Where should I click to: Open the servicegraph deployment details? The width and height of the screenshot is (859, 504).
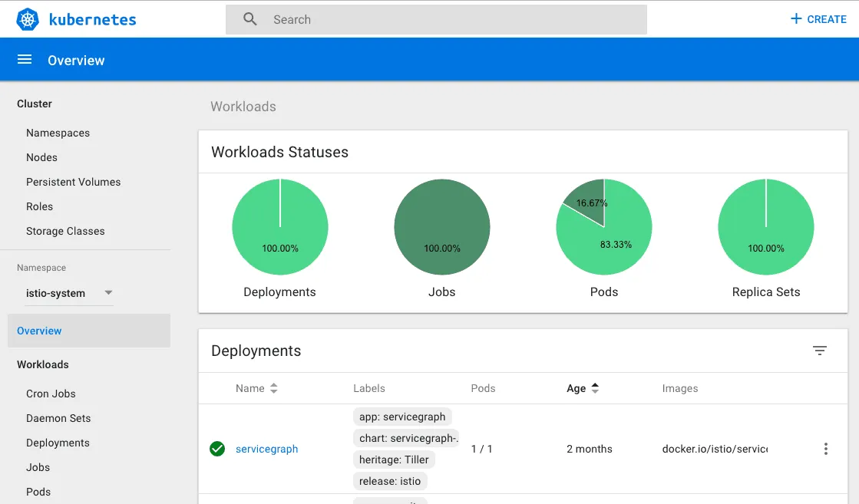[266, 449]
